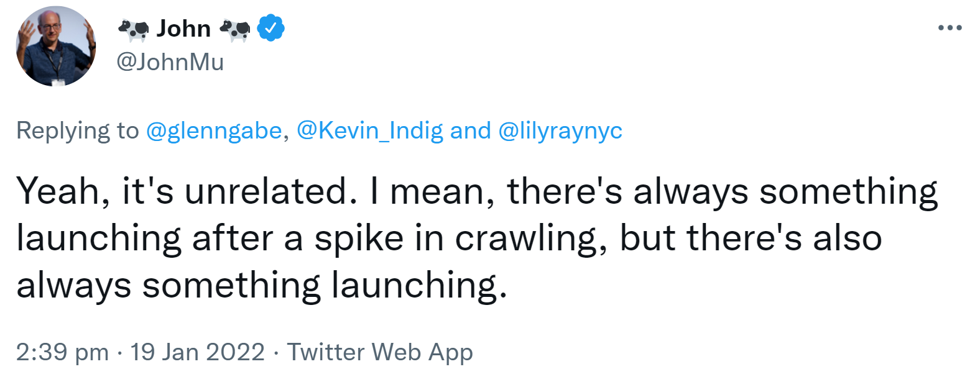980x382 pixels.
Task: Click the blue verified badge
Action: pyautogui.click(x=271, y=29)
